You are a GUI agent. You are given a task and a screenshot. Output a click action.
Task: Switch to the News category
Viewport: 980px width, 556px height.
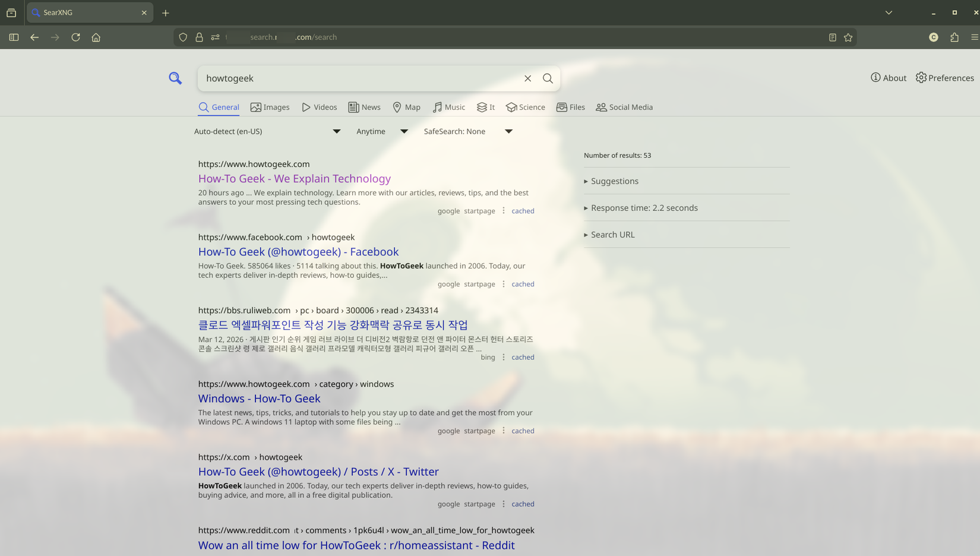364,107
